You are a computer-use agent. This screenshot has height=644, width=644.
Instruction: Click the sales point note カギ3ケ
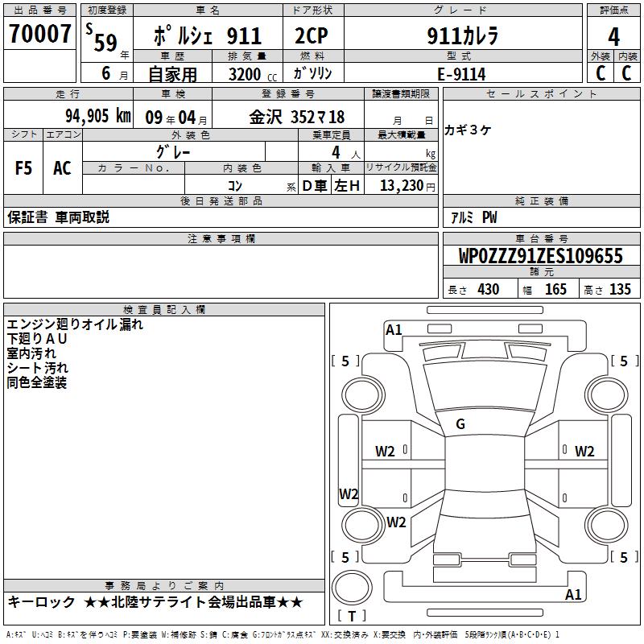pos(468,130)
